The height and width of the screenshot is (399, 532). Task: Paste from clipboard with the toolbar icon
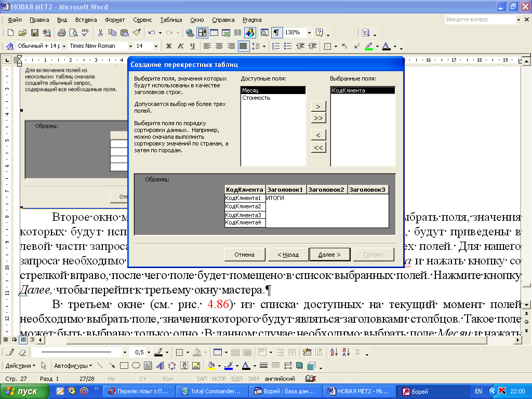pos(125,33)
